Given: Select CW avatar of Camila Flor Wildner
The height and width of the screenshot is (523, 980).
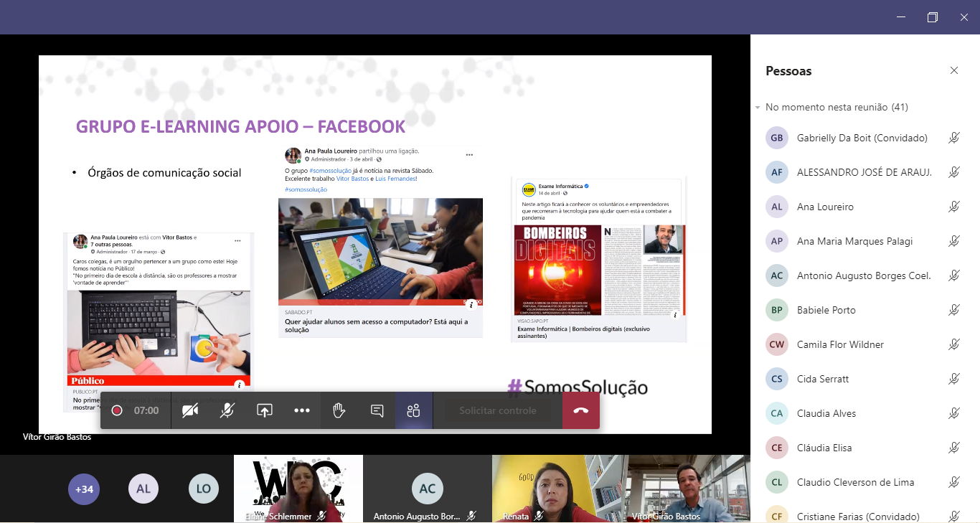Looking at the screenshot, I should click(777, 344).
